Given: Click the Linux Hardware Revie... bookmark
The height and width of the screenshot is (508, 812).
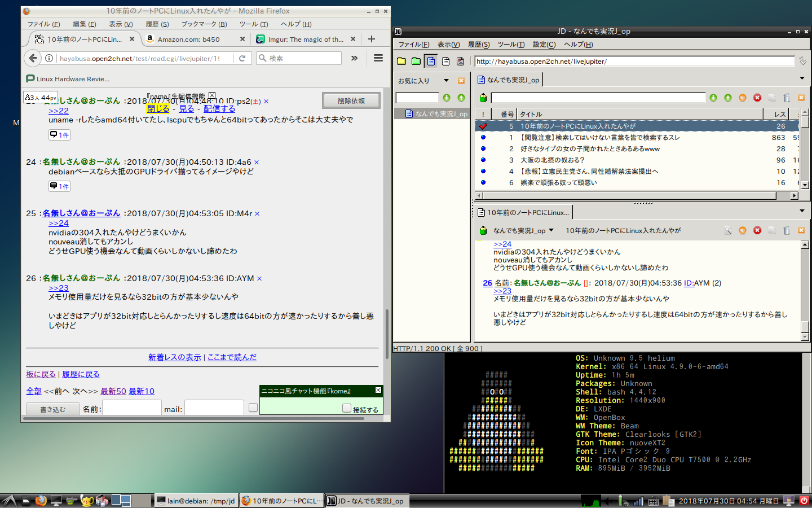Looking at the screenshot, I should 68,78.
